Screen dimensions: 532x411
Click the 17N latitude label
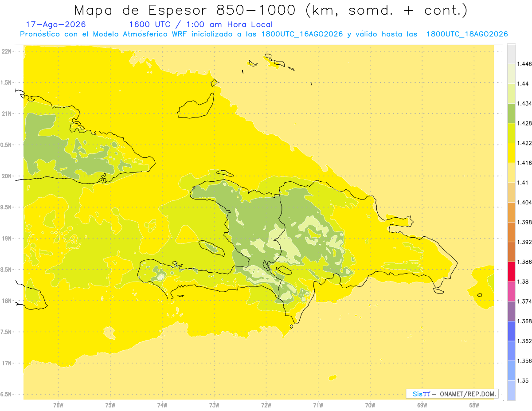coord(7,363)
